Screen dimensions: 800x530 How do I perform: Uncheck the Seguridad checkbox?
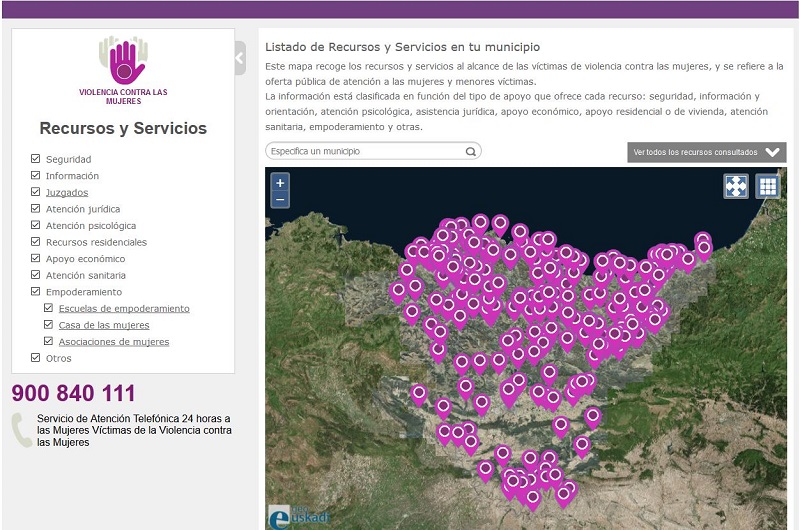coord(36,159)
